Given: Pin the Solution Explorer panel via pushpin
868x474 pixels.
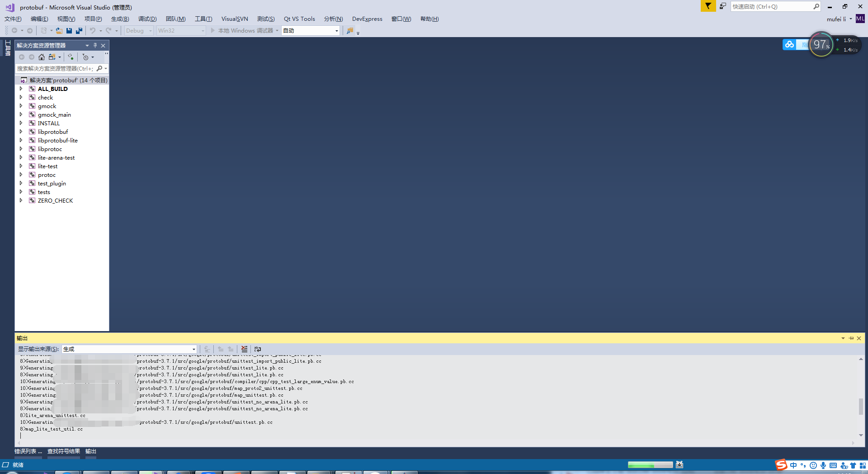Looking at the screenshot, I should coord(95,45).
